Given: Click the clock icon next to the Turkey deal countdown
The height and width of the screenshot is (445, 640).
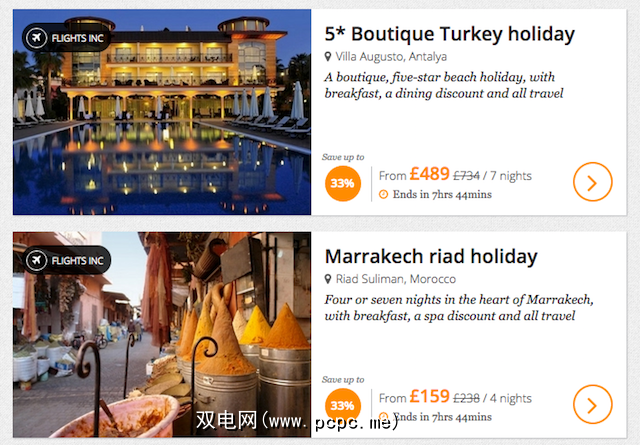Looking at the screenshot, I should 383,194.
